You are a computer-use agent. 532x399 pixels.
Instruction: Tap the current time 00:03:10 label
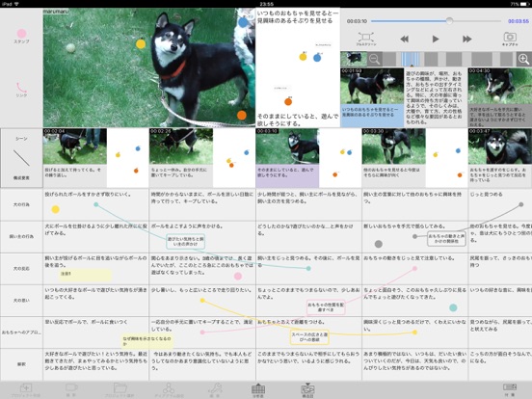(357, 21)
